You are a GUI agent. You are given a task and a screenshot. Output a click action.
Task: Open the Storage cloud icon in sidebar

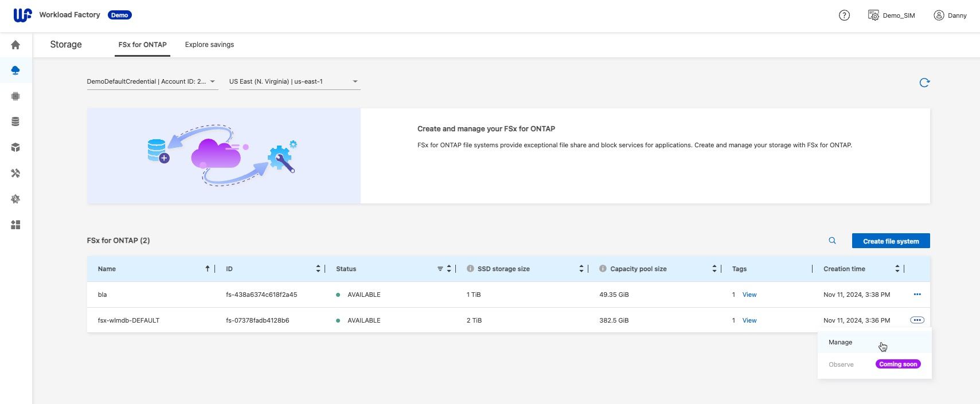15,70
